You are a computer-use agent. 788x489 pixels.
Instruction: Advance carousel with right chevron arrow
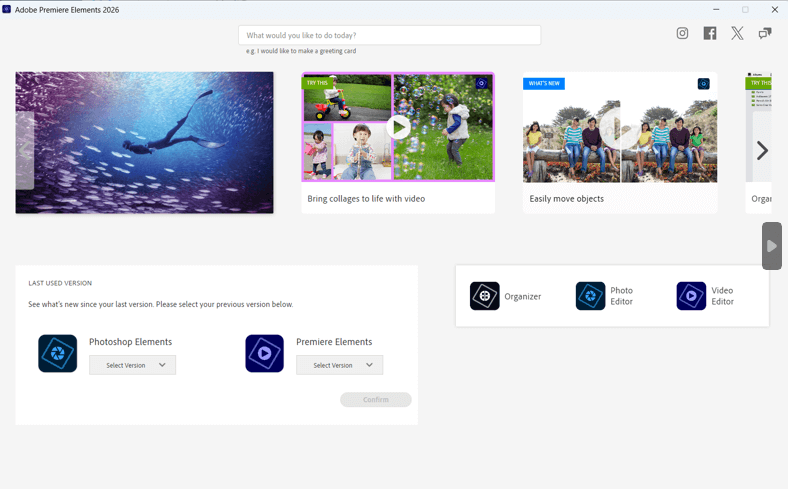(x=762, y=151)
